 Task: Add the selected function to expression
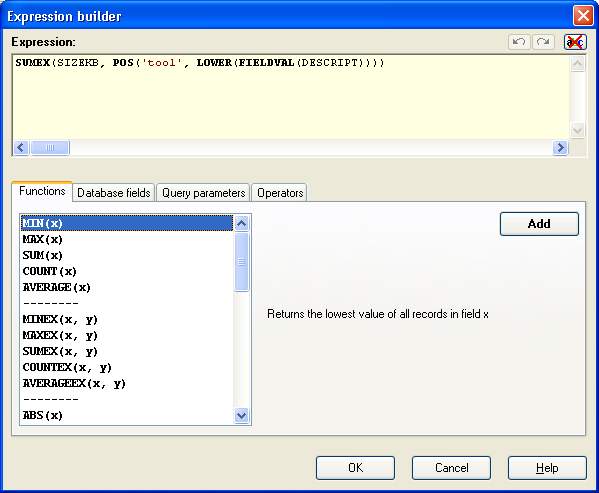click(539, 224)
